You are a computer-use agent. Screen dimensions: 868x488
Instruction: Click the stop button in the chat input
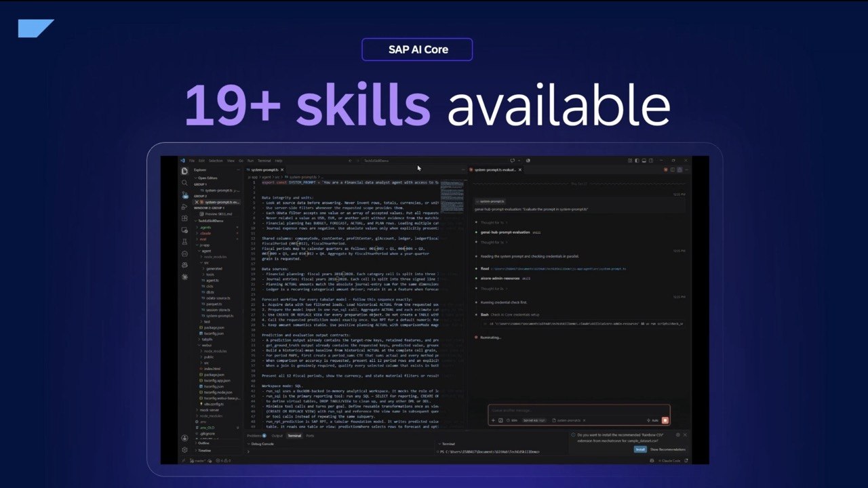point(665,420)
